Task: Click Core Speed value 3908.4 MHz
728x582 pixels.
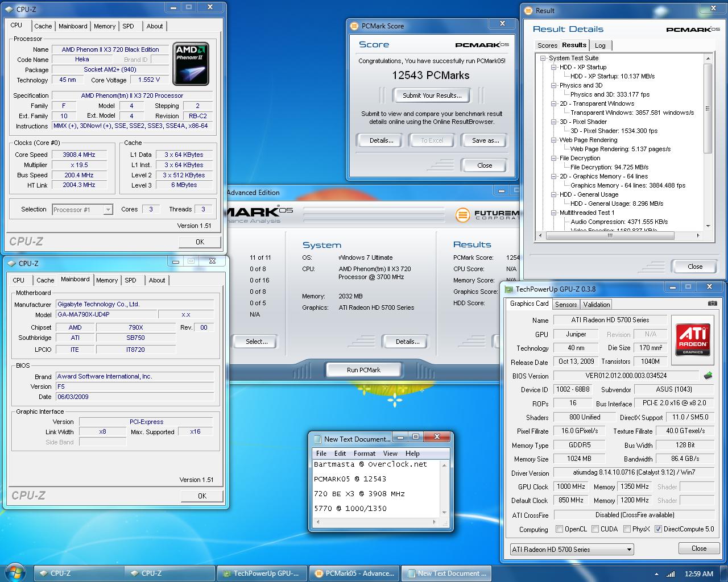Action: tap(79, 155)
